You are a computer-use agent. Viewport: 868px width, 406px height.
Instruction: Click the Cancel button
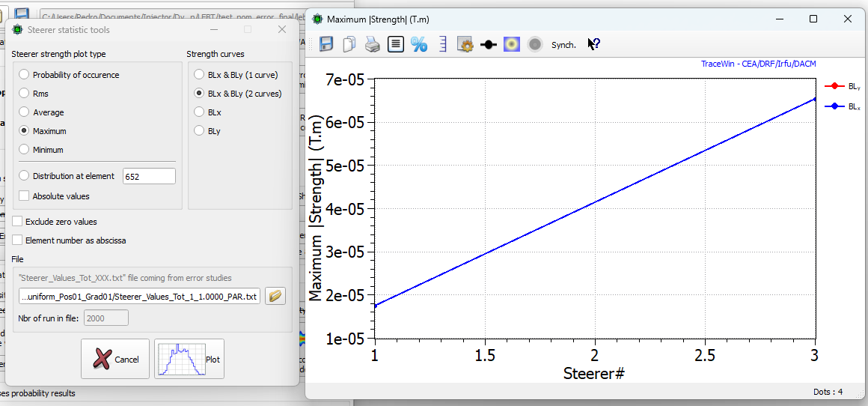(x=115, y=359)
